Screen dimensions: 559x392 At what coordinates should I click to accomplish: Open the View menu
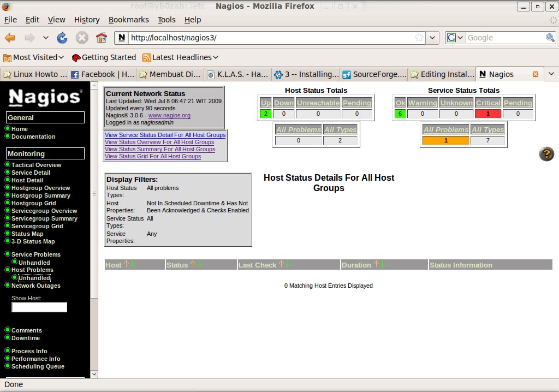57,20
